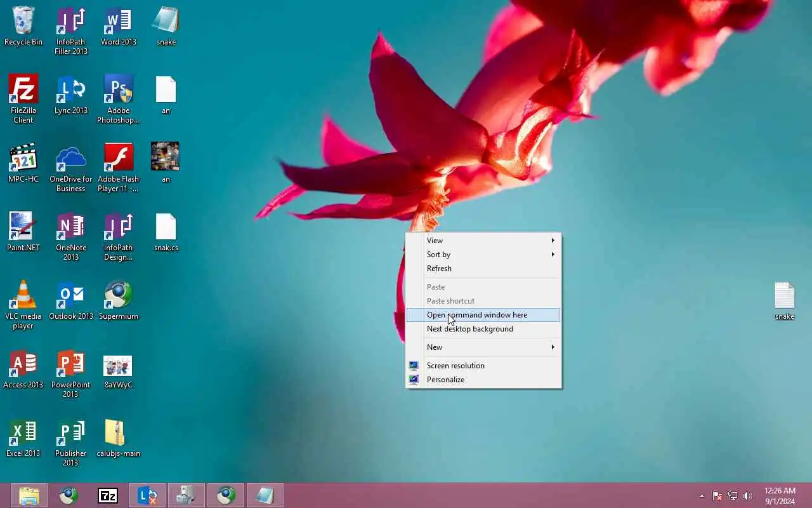Switch to the snake notepad taskbar button

pyautogui.click(x=265, y=495)
